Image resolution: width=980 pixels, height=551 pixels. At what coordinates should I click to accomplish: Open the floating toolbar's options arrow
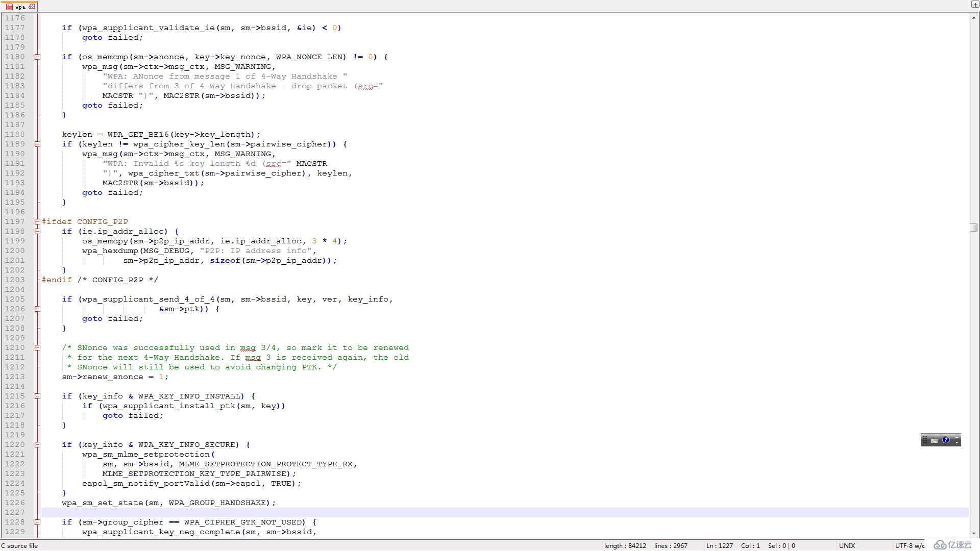click(957, 442)
